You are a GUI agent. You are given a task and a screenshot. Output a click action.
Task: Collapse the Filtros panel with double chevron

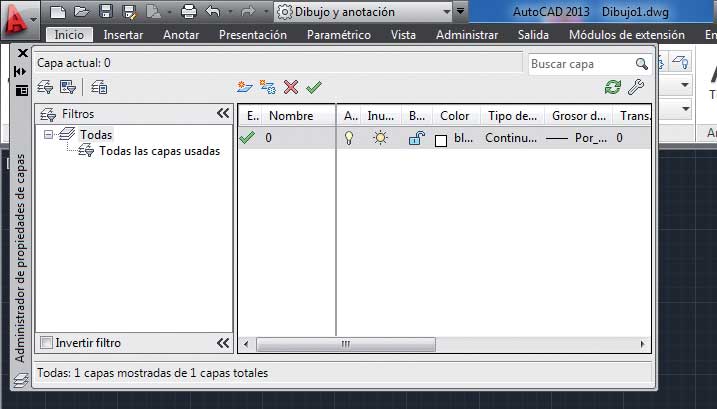click(223, 114)
